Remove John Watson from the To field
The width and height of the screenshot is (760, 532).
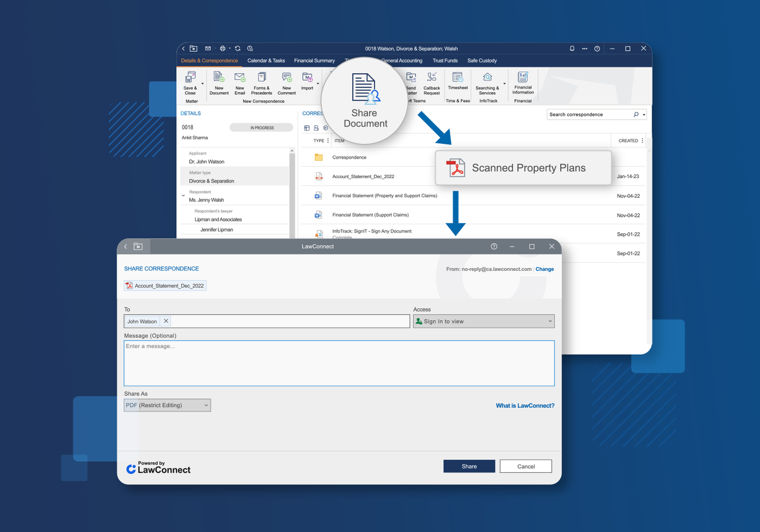point(166,321)
